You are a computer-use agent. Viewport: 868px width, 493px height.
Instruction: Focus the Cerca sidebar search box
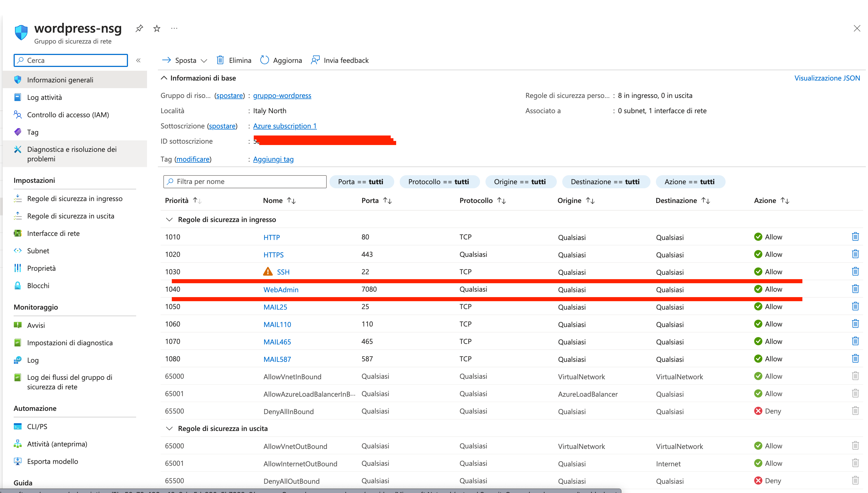point(71,60)
